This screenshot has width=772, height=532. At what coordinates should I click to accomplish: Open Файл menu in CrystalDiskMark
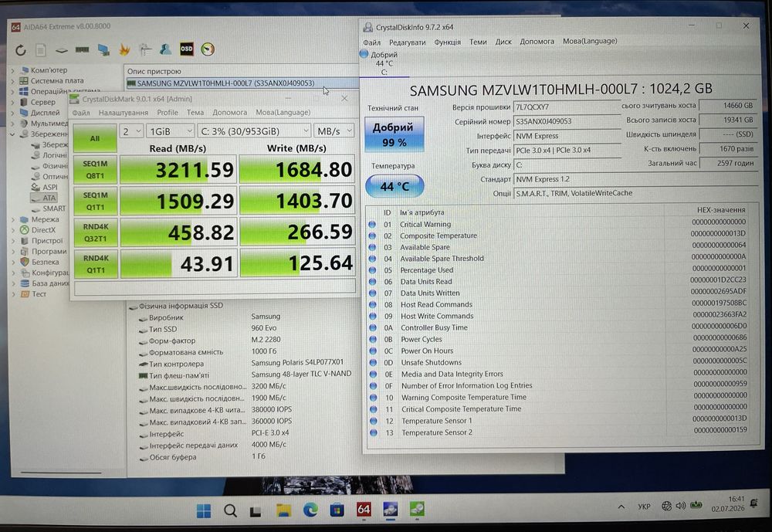coord(81,113)
